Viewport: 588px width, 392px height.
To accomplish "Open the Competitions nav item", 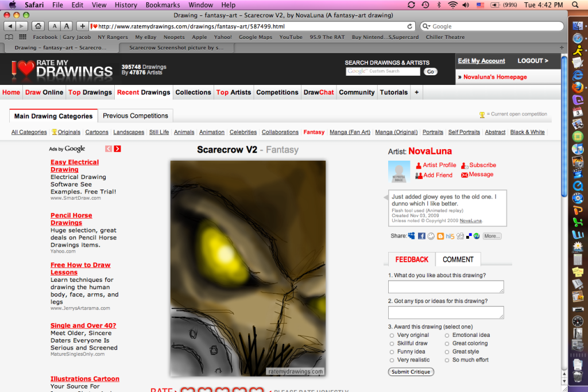I will click(277, 92).
